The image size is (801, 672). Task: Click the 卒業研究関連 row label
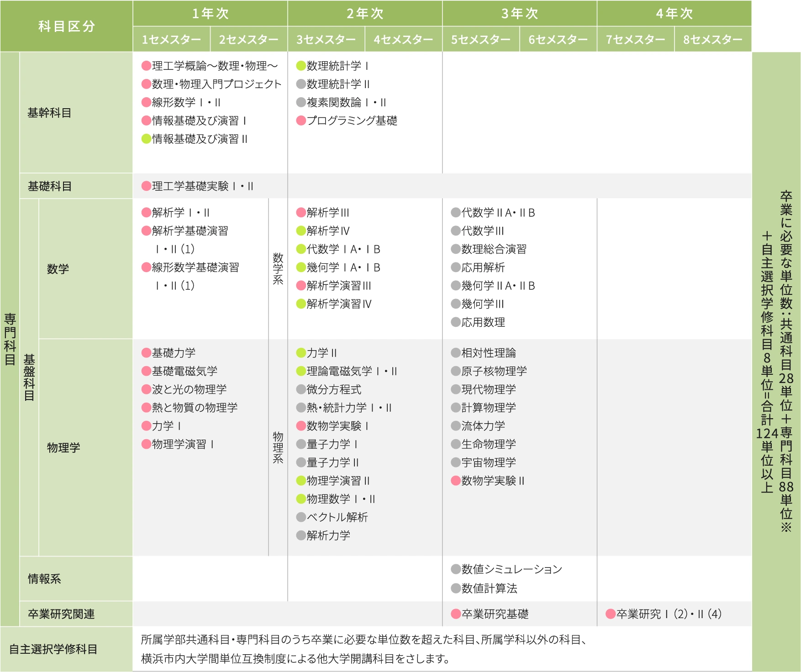[x=61, y=614]
